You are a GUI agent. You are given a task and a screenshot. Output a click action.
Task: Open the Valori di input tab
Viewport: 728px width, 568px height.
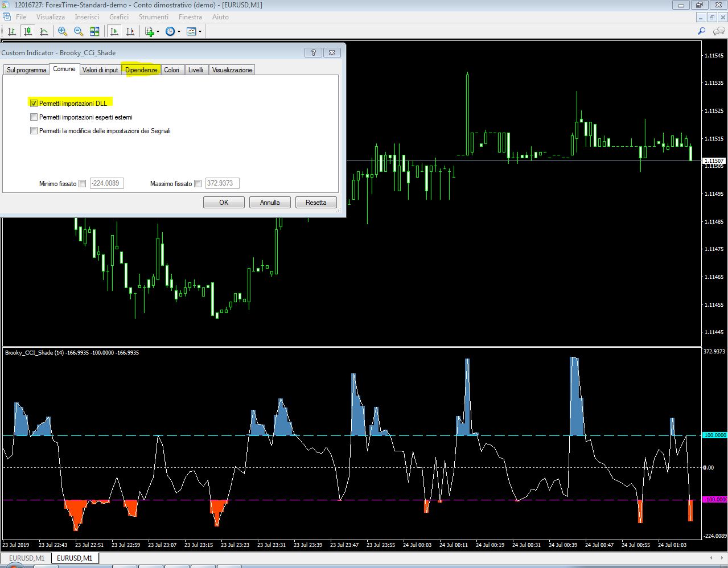[x=100, y=70]
